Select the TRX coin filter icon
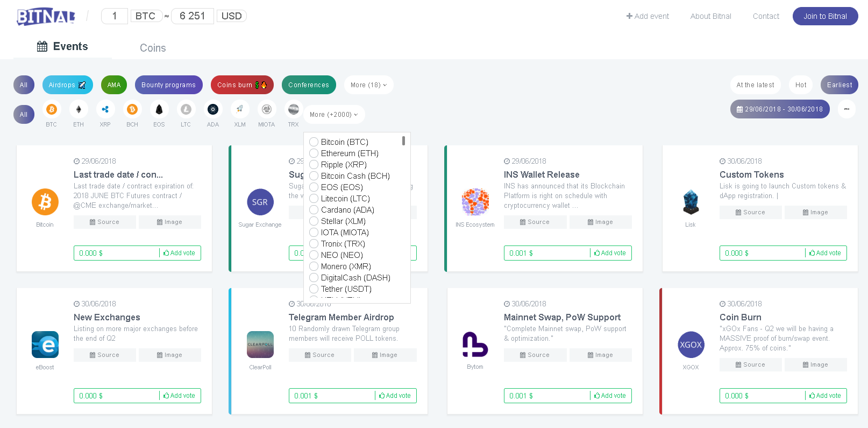 pyautogui.click(x=294, y=109)
